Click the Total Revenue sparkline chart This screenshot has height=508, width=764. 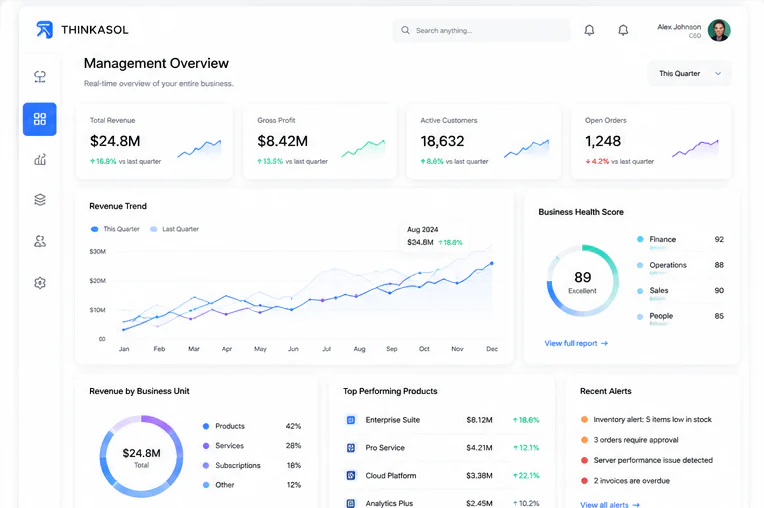point(199,149)
